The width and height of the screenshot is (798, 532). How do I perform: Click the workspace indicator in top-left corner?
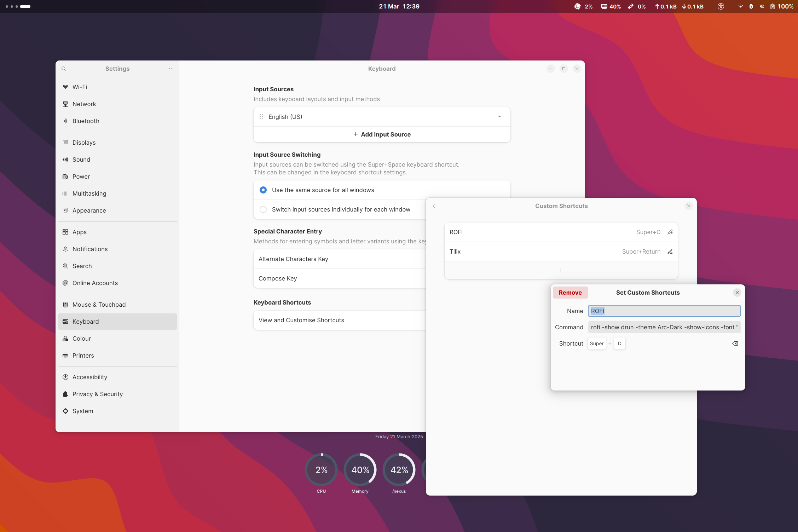point(18,6)
